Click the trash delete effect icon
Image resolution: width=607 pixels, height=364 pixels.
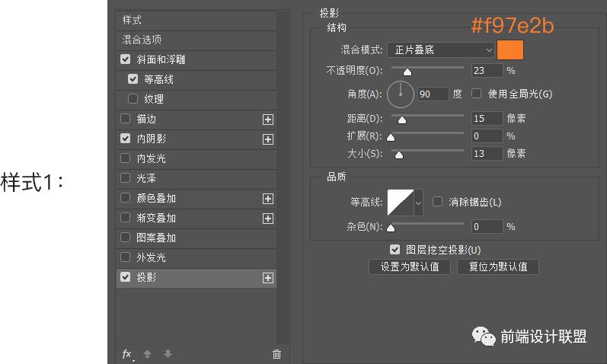tap(276, 354)
